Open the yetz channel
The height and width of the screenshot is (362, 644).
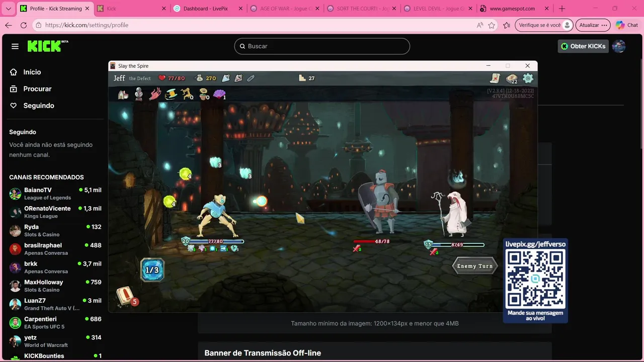point(55,341)
